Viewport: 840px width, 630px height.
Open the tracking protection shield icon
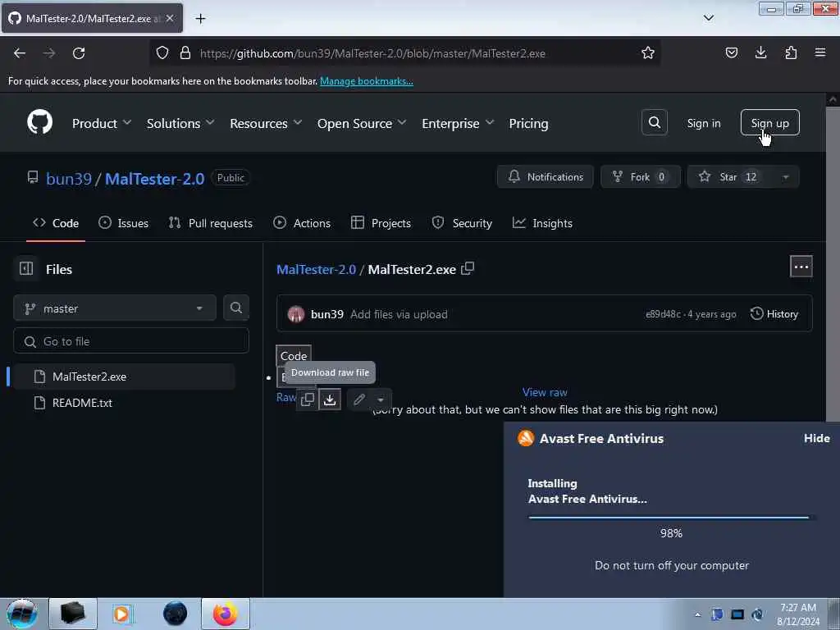162,53
